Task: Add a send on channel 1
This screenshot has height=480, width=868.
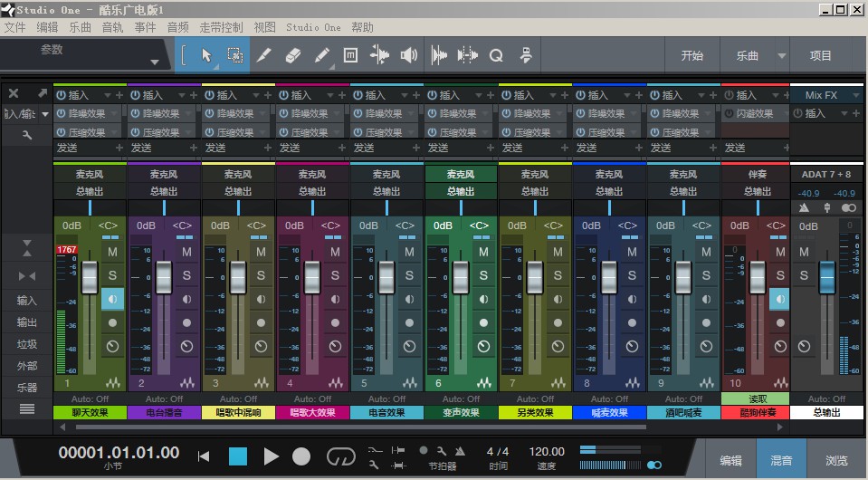Action: pos(118,148)
